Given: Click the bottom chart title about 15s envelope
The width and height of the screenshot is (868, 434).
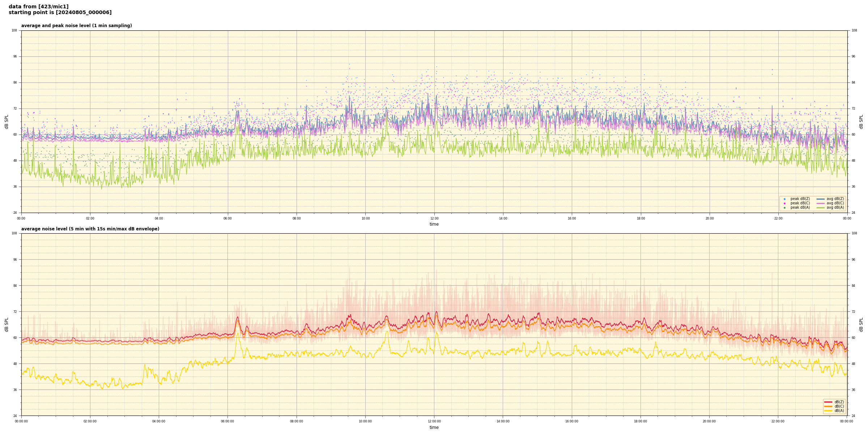Looking at the screenshot, I should click(90, 229).
